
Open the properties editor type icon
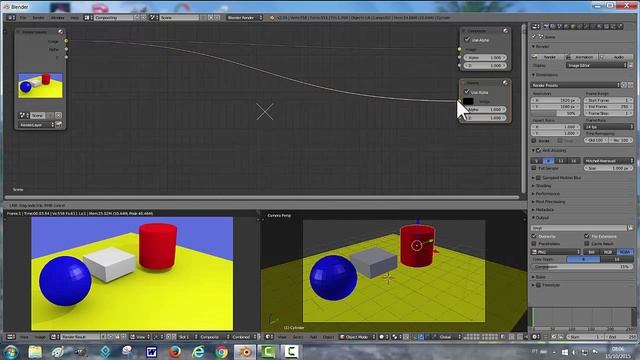coord(535,26)
